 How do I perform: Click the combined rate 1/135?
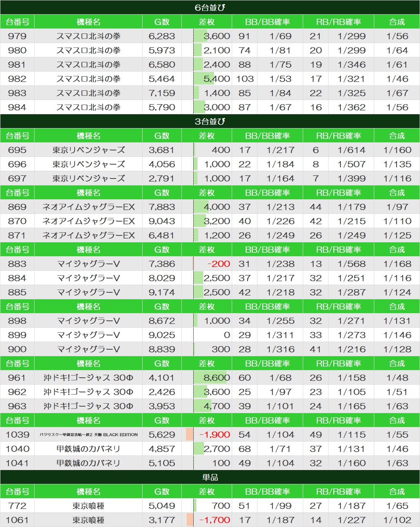[397, 164]
